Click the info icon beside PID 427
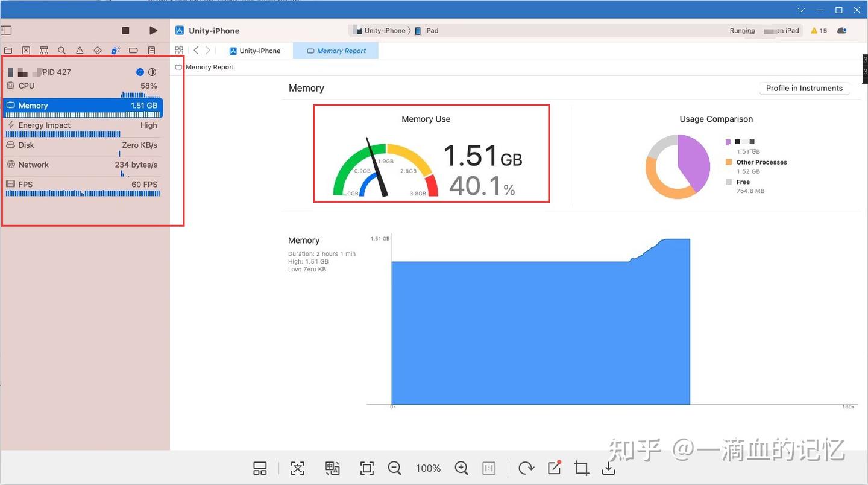 coord(140,72)
